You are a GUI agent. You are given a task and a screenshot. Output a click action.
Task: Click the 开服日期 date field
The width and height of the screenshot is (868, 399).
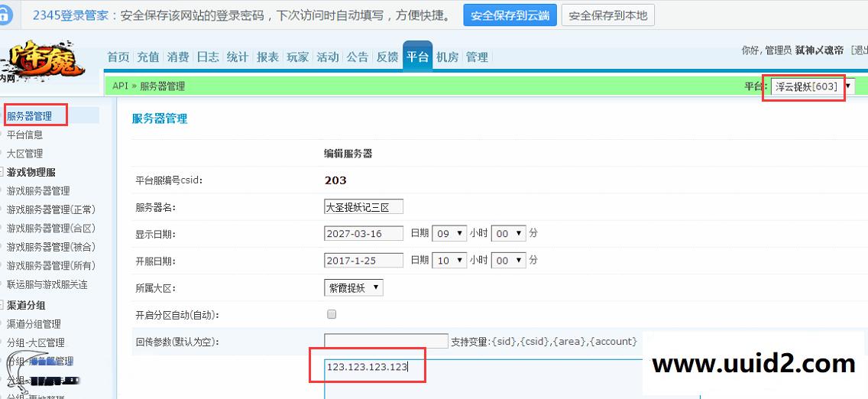coord(364,260)
